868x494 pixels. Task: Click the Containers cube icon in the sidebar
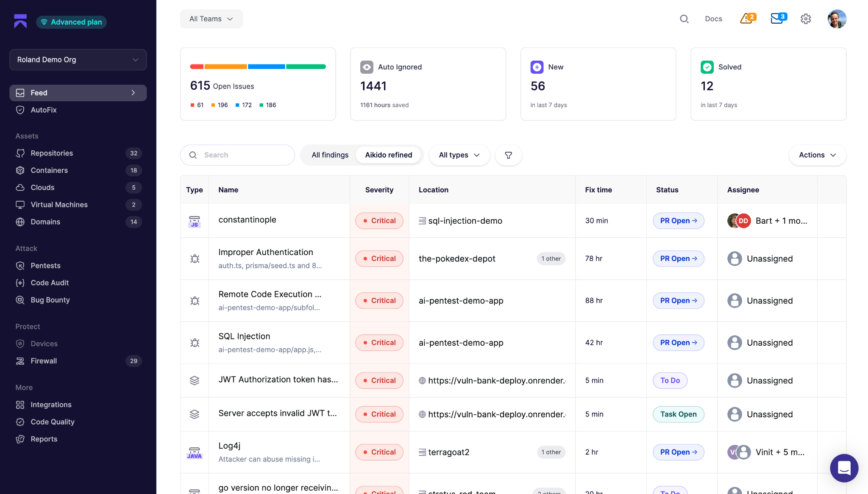(20, 170)
